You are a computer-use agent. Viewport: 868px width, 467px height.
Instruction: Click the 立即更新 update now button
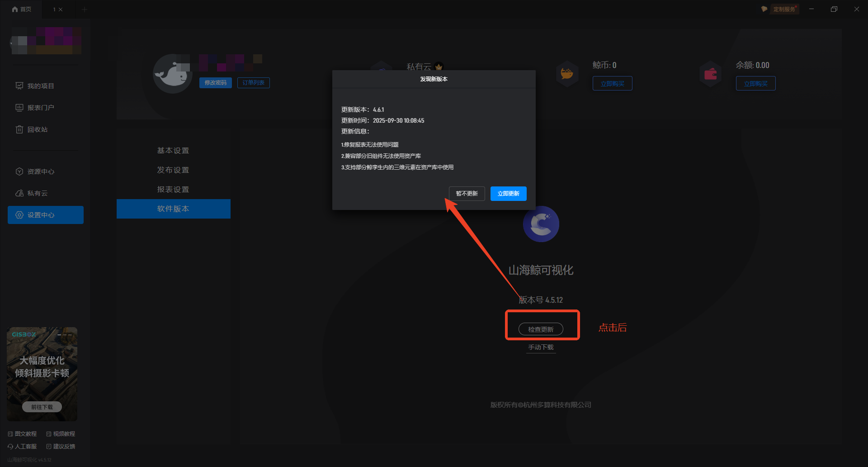[x=508, y=194]
